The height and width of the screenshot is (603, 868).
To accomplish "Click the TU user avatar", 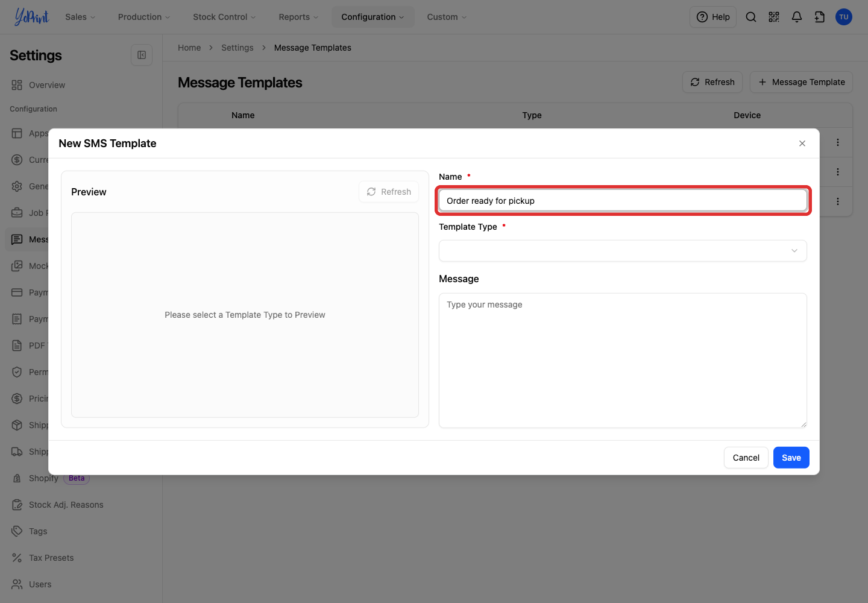I will point(844,17).
